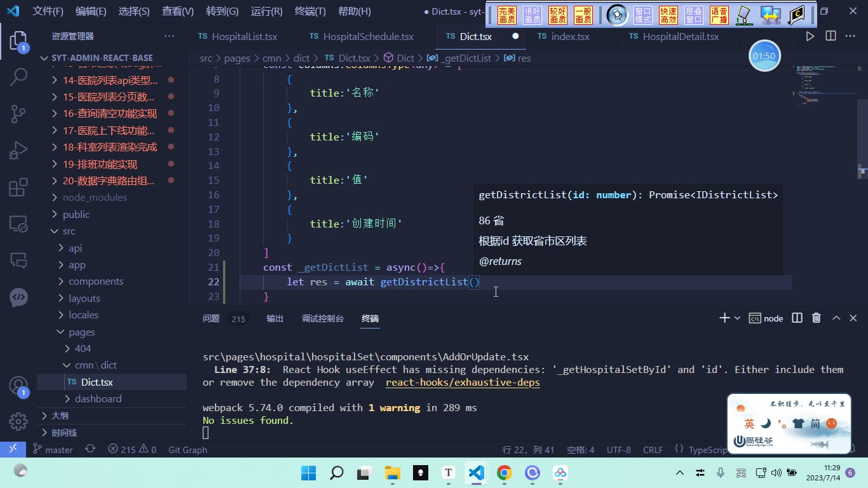Open the Manage gear icon

[18, 421]
